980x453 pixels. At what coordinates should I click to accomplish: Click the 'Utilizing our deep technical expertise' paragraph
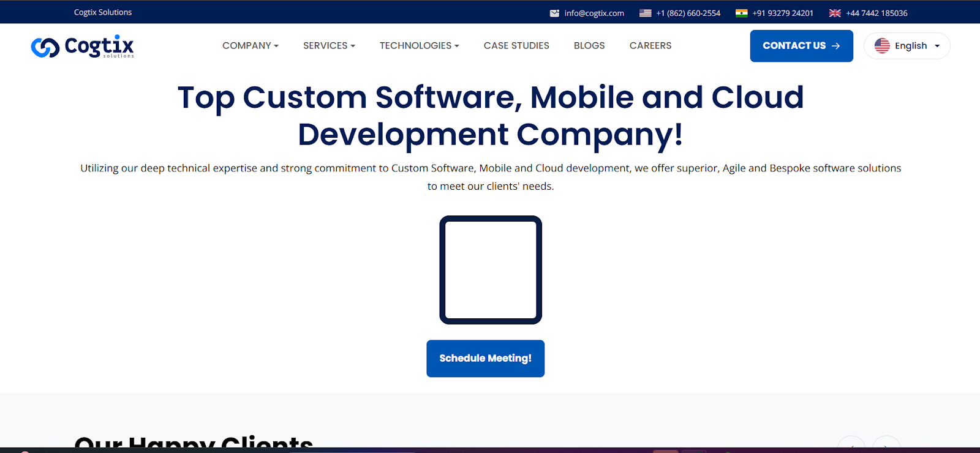pos(491,177)
